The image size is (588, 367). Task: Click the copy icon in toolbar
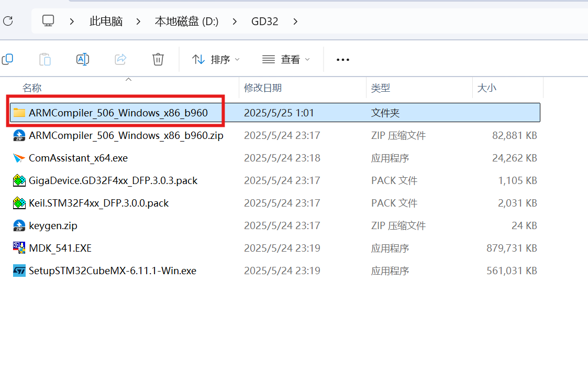(7, 59)
